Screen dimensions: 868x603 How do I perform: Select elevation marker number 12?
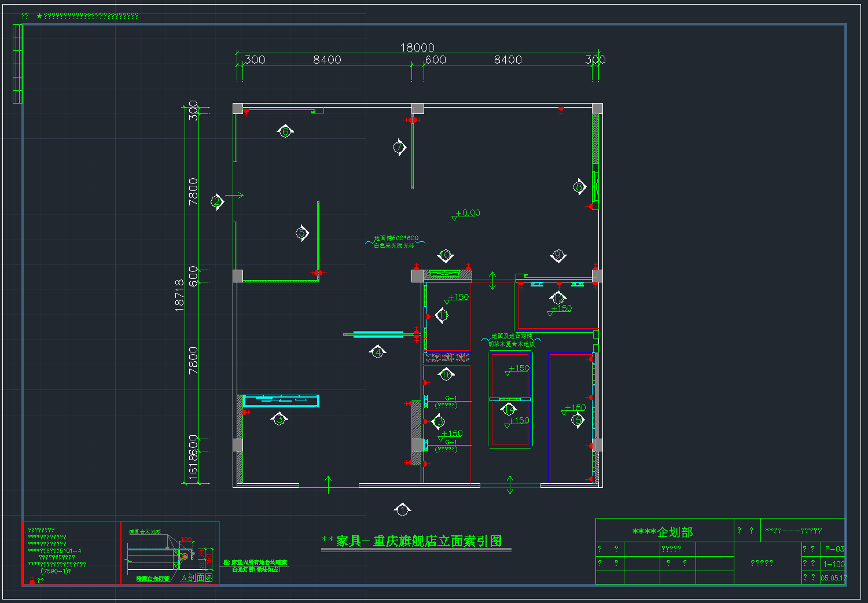click(558, 298)
